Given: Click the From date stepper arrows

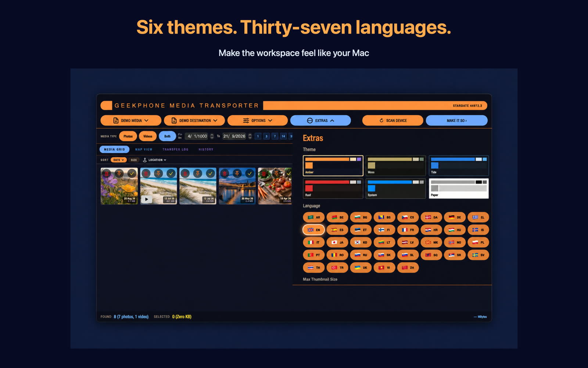Looking at the screenshot, I should (212, 136).
